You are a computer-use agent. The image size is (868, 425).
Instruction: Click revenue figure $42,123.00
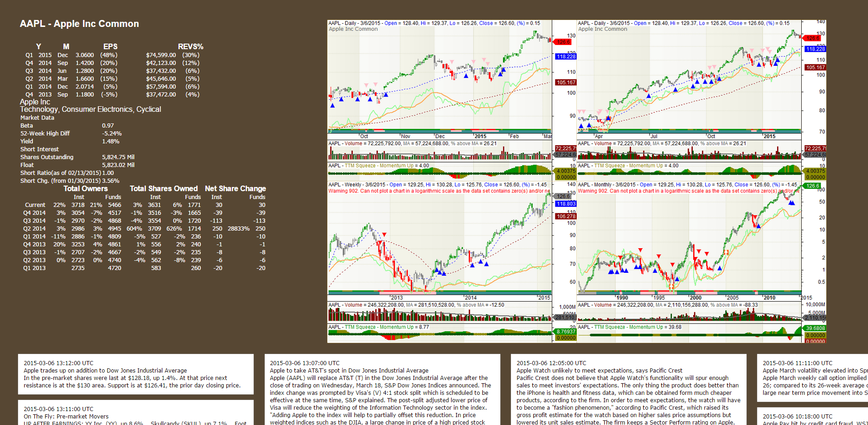click(x=161, y=63)
